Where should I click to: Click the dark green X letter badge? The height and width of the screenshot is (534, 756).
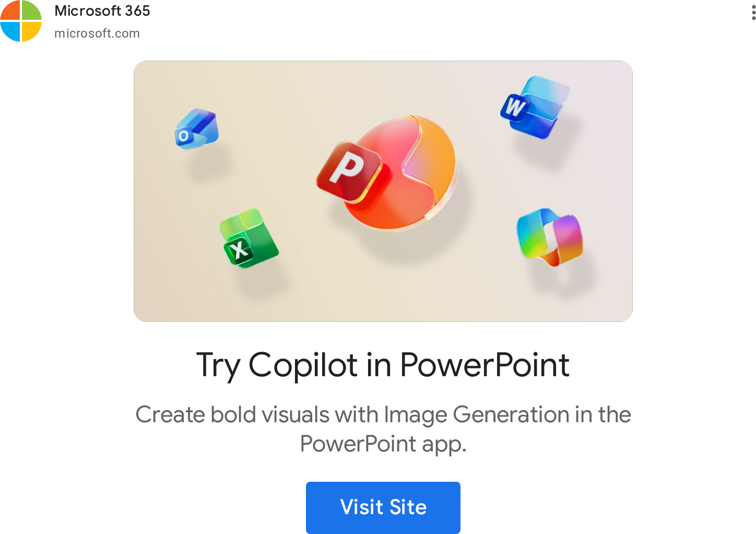(x=239, y=250)
